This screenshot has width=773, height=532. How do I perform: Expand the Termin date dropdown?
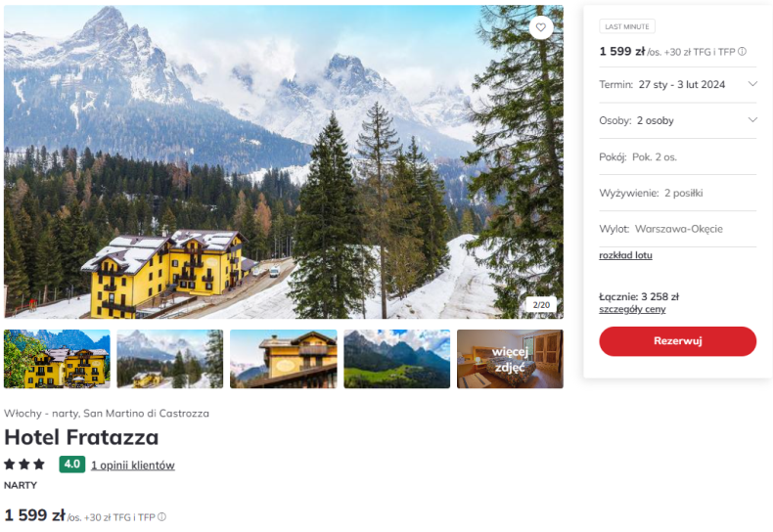[x=677, y=85]
